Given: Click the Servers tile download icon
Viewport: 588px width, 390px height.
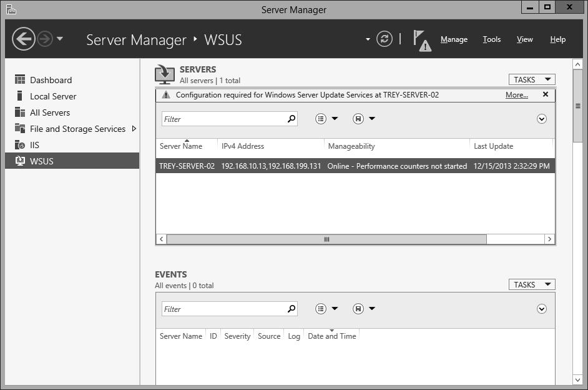Looking at the screenshot, I should pyautogui.click(x=165, y=74).
